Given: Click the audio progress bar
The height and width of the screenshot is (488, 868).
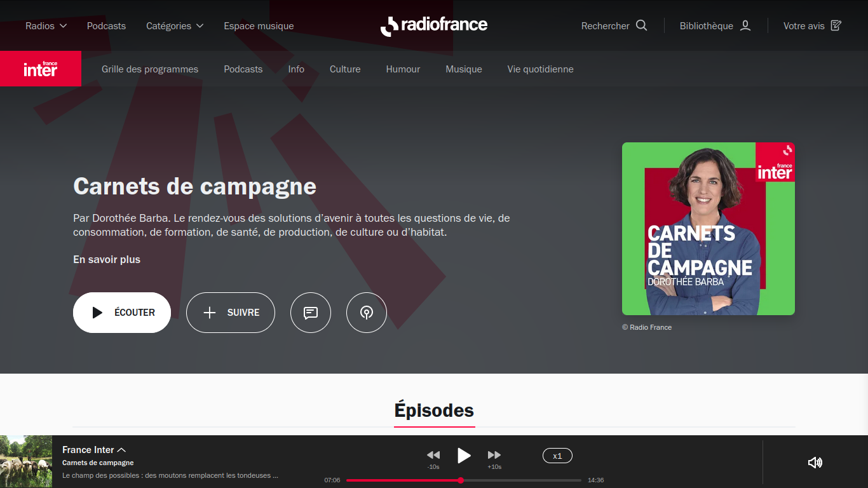Looking at the screenshot, I should pyautogui.click(x=464, y=480).
